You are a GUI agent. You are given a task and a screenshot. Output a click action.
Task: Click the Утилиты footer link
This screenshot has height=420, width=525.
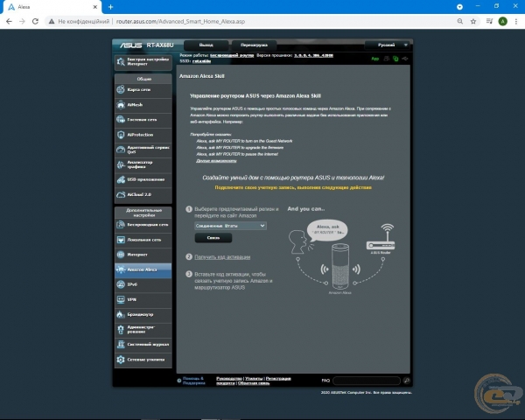tap(254, 379)
